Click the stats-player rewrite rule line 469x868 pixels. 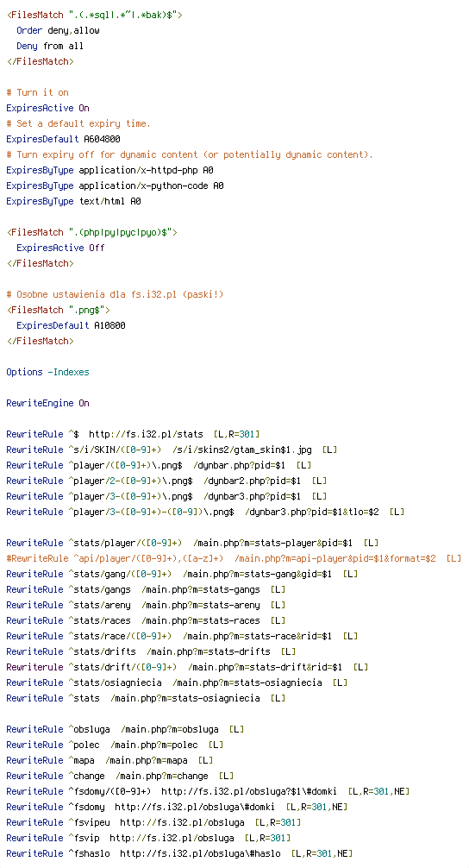[x=193, y=543]
